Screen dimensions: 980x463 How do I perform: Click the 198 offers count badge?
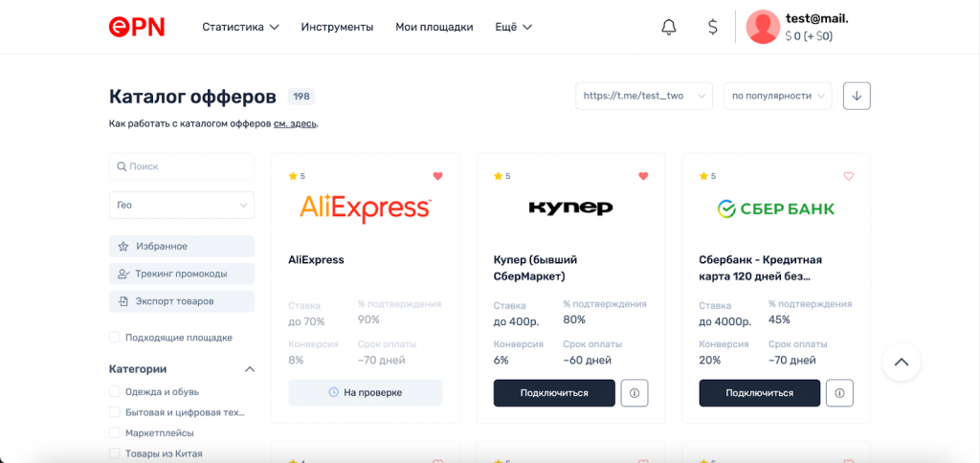click(301, 97)
